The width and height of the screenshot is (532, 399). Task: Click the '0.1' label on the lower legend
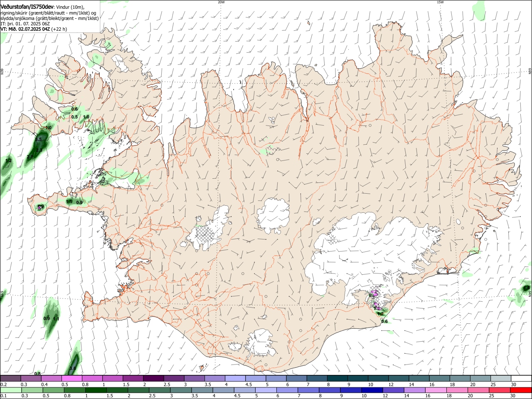[3, 396]
